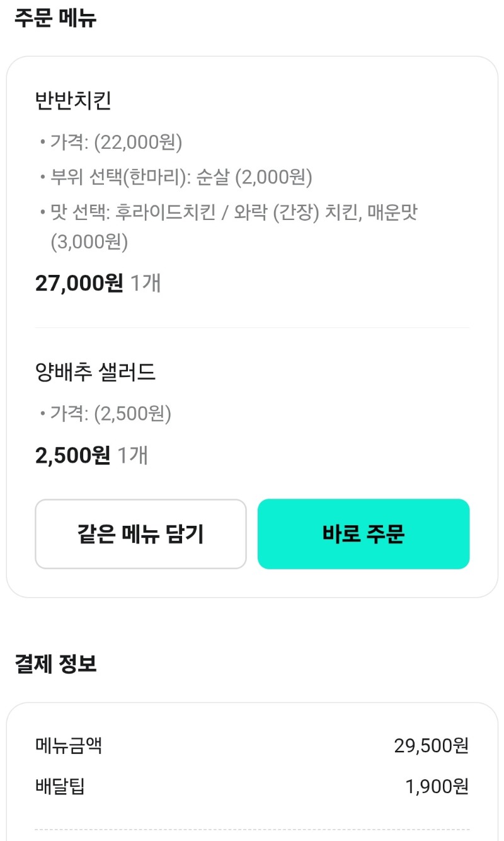The width and height of the screenshot is (504, 841).
Task: Tap the 1개 quantity beside 2,500원
Action: (133, 455)
